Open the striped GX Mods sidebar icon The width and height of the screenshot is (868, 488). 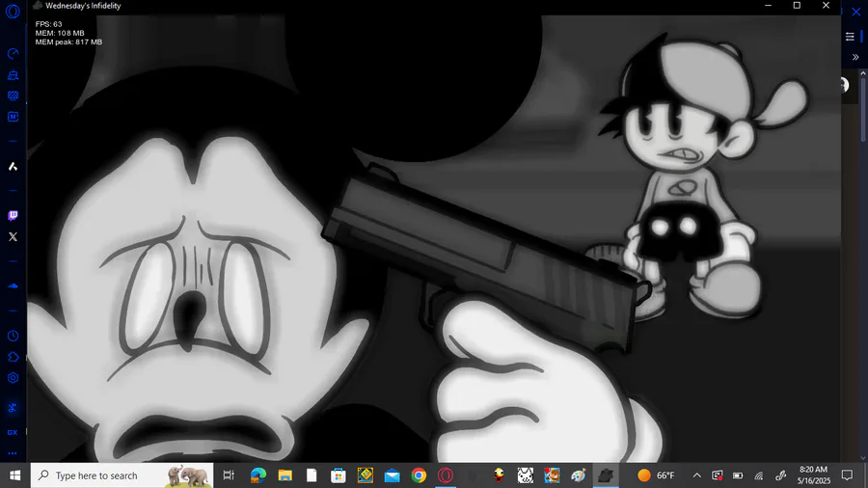pyautogui.click(x=13, y=95)
